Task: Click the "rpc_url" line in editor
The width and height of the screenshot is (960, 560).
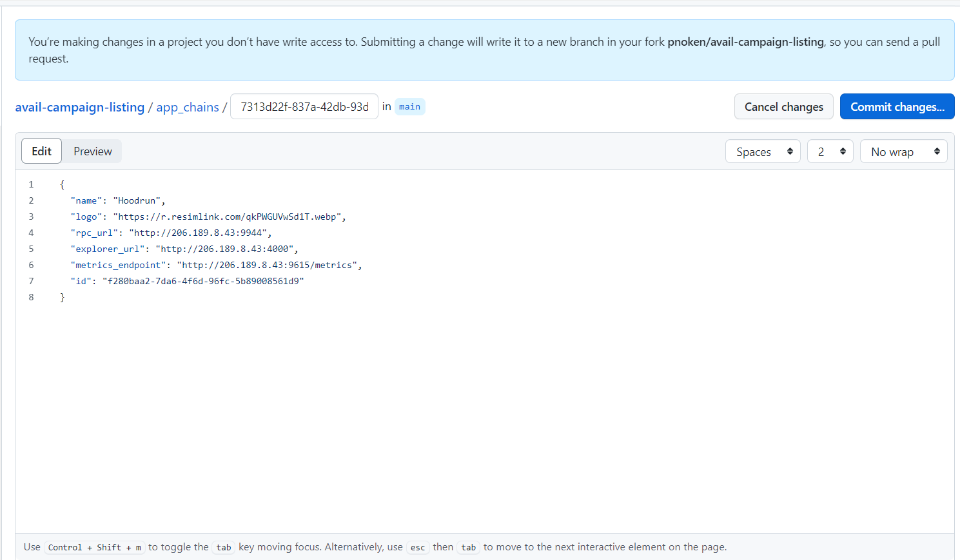Action: tap(171, 233)
